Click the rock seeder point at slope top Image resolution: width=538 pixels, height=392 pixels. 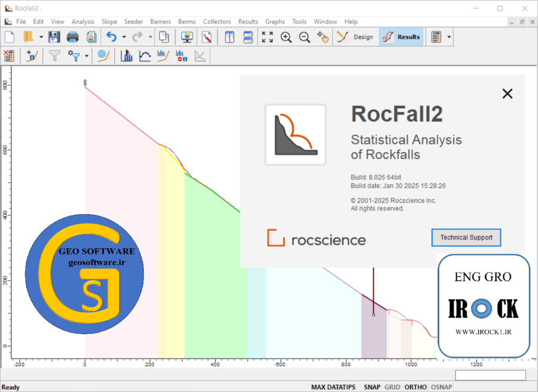[x=85, y=82]
